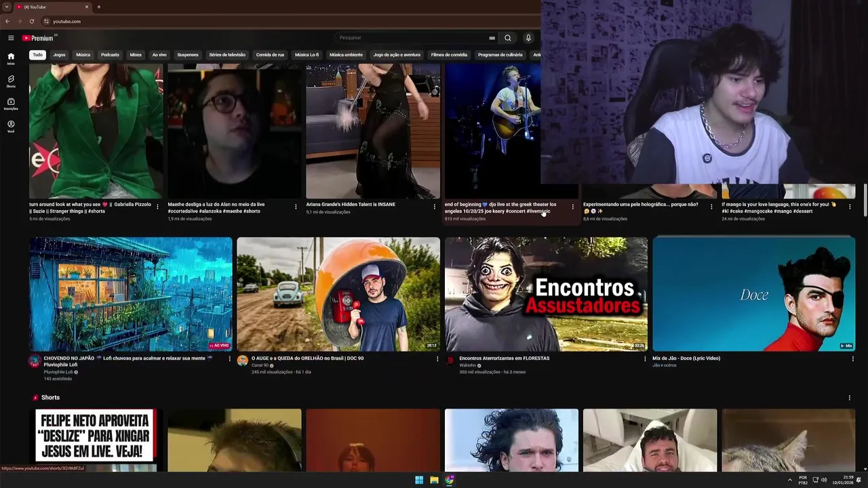View site info icon in address bar
This screenshot has width=868, height=488.
[x=46, y=21]
